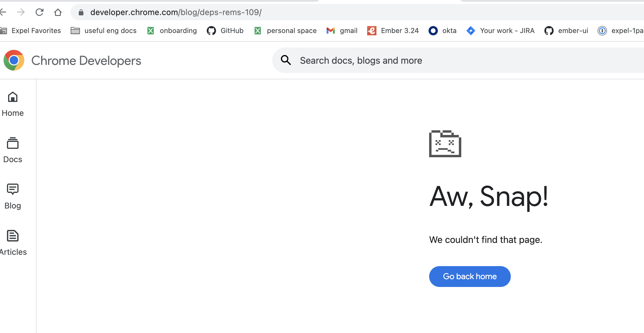The height and width of the screenshot is (333, 644).
Task: Click the Go back home button
Action: (x=470, y=276)
